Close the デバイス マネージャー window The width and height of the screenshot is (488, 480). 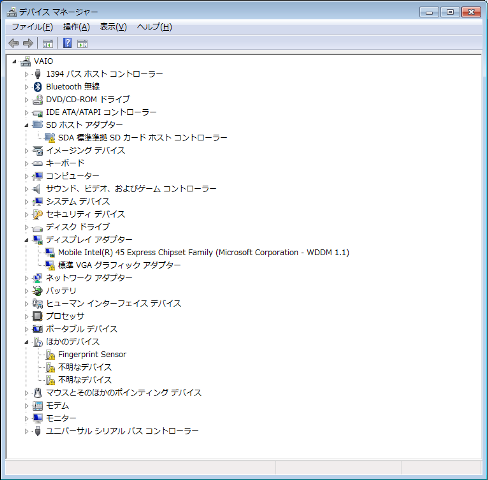click(471, 12)
